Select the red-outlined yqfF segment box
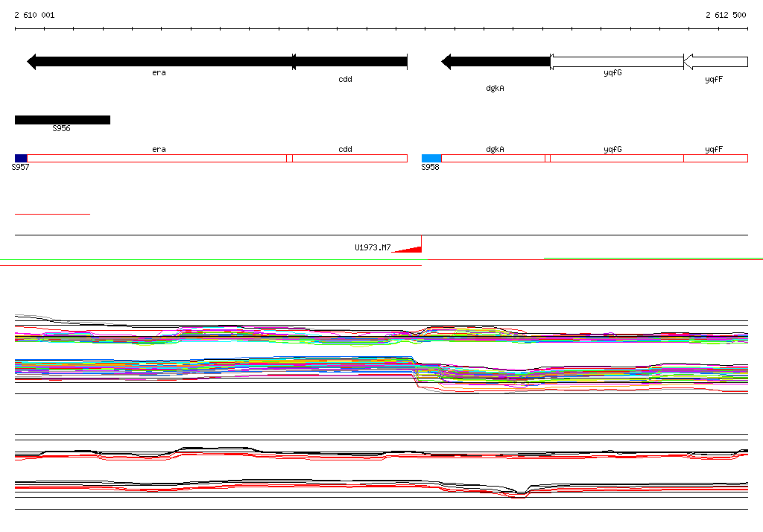This screenshot has width=763, height=532. 716,158
